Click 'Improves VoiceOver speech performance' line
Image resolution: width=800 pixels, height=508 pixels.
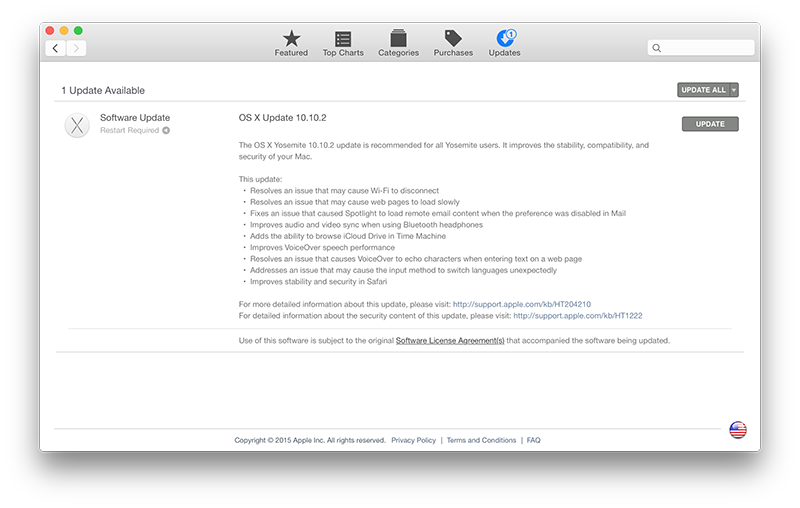pos(322,247)
